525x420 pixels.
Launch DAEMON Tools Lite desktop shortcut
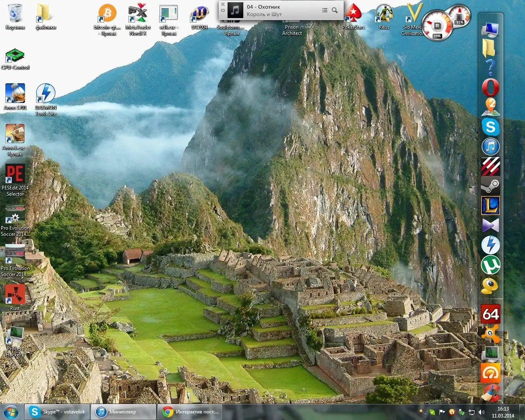(x=46, y=94)
